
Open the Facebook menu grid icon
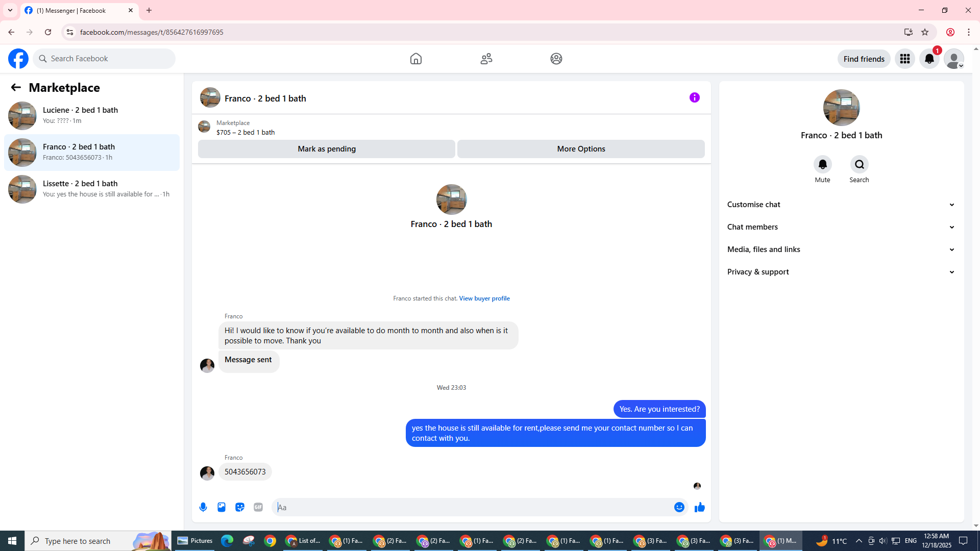[x=904, y=59]
